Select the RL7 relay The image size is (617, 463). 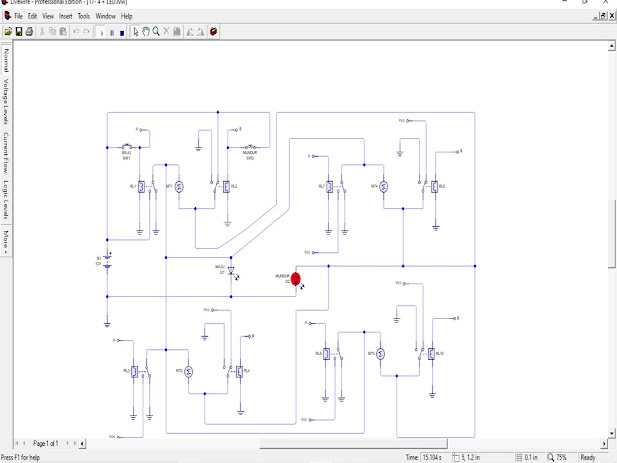[330, 186]
